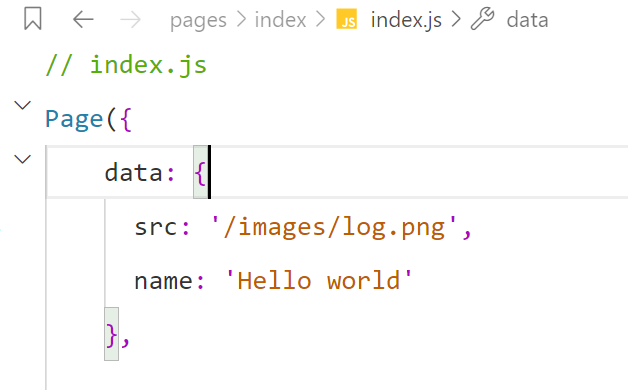The height and width of the screenshot is (390, 628).
Task: Click the 'name' property key
Action: [163, 281]
